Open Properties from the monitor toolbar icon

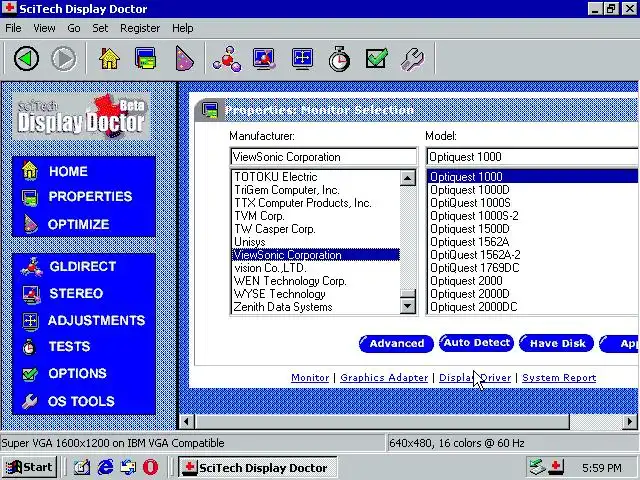click(x=146, y=59)
